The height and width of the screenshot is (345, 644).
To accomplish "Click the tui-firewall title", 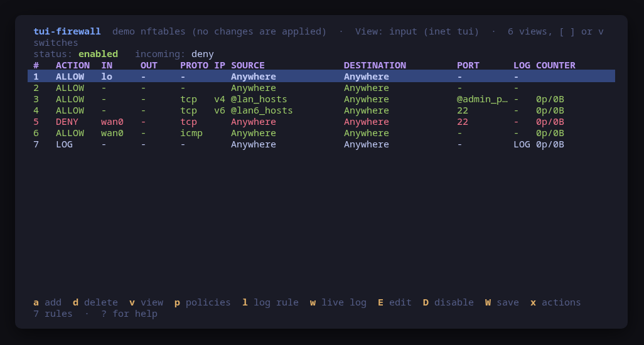I will 67,31.
